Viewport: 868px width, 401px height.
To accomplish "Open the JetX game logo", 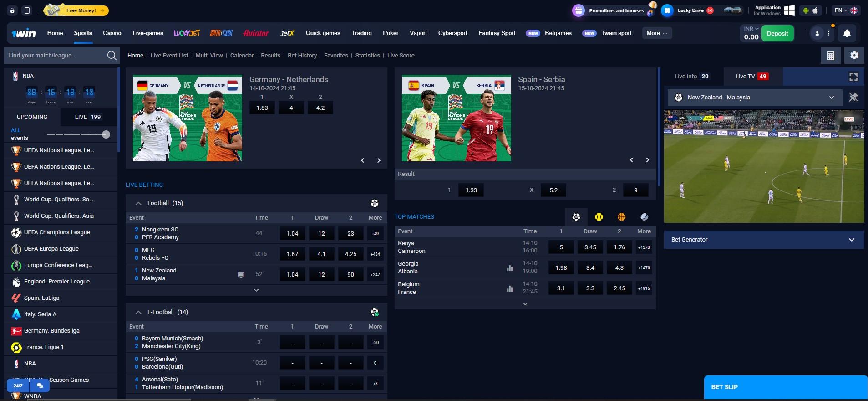I will tap(287, 33).
